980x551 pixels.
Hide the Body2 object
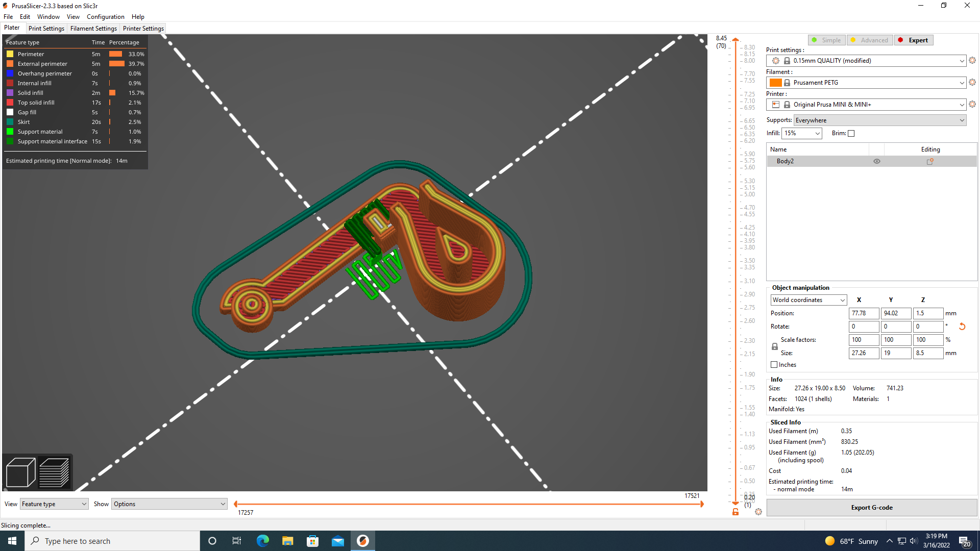[877, 161]
